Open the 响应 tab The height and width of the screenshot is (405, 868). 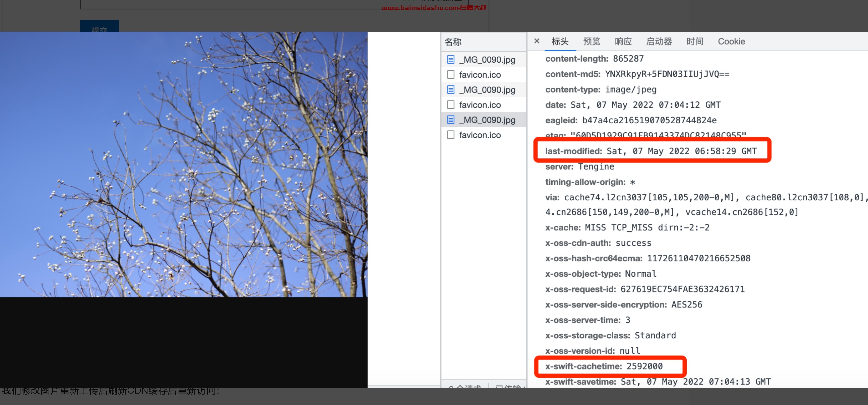[623, 42]
